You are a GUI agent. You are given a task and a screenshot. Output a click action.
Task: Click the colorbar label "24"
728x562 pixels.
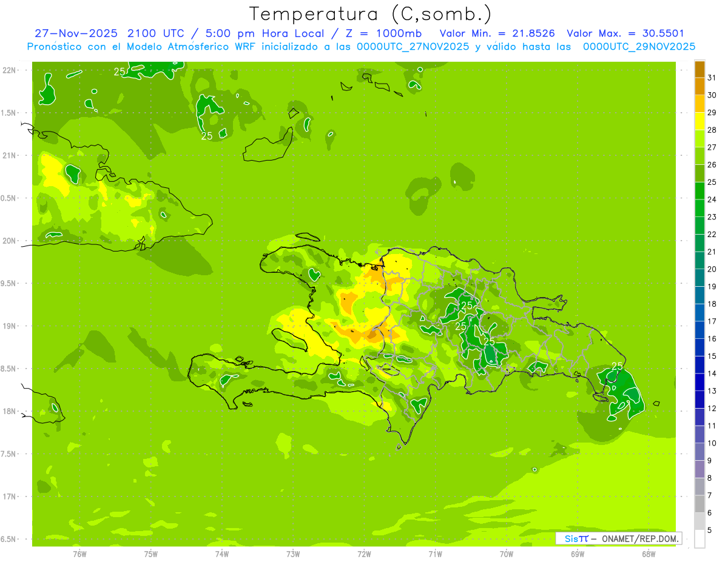click(712, 199)
